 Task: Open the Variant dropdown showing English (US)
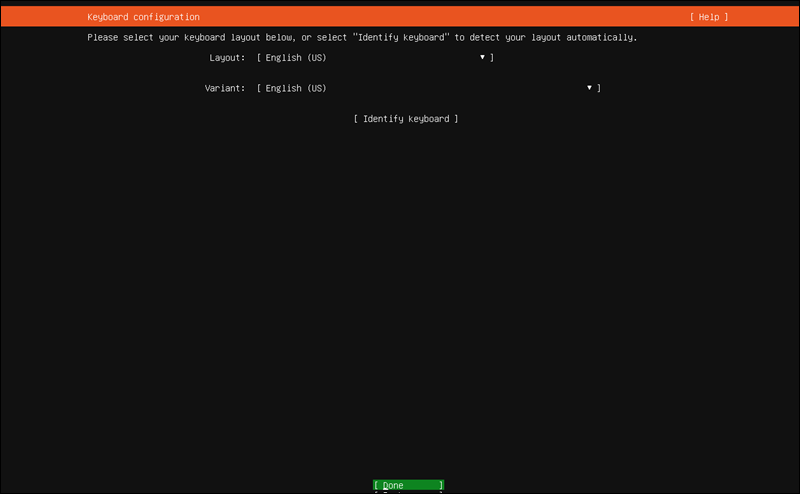429,88
